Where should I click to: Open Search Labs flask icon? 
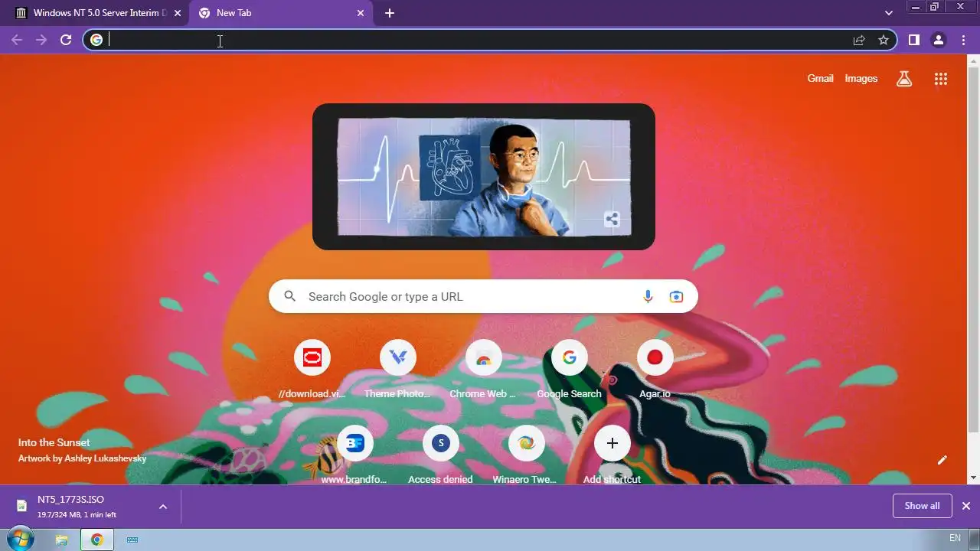coord(904,78)
